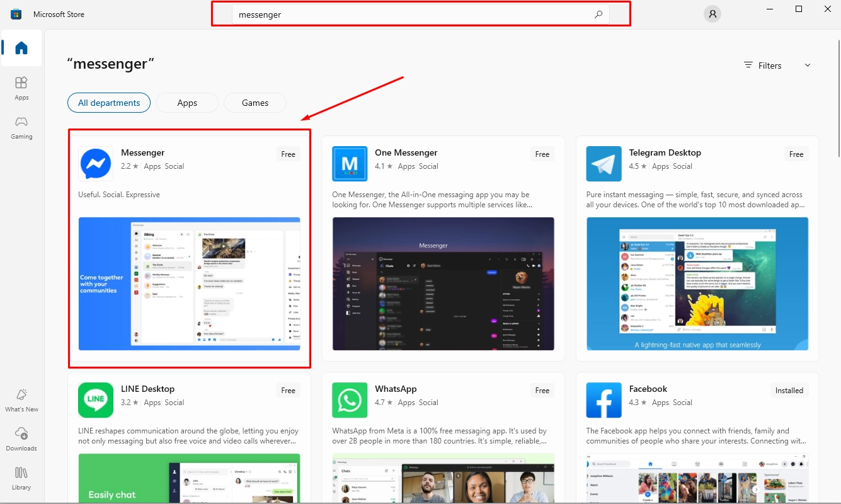Click the 4.7 star rating on WhatsApp
The height and width of the screenshot is (504, 841).
pyautogui.click(x=384, y=403)
